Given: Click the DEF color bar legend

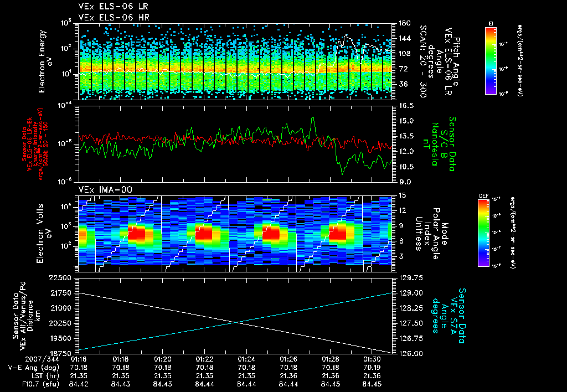Looking at the screenshot, I should coord(483,233).
